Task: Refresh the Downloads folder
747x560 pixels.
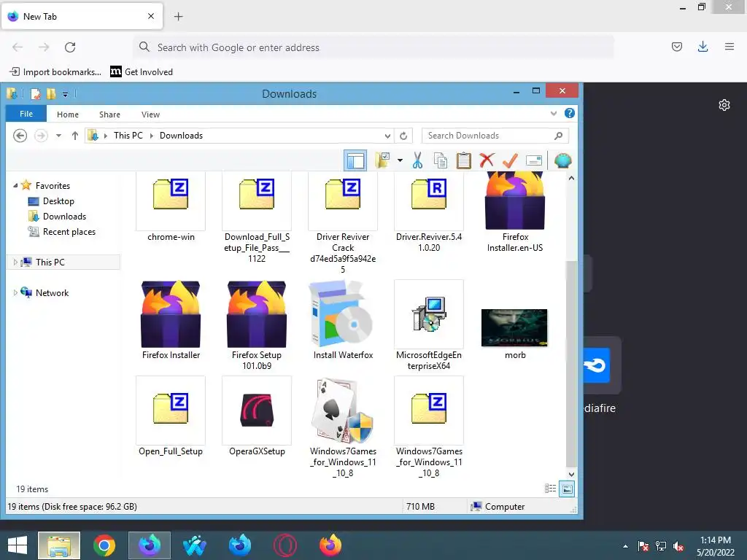Action: (x=403, y=136)
